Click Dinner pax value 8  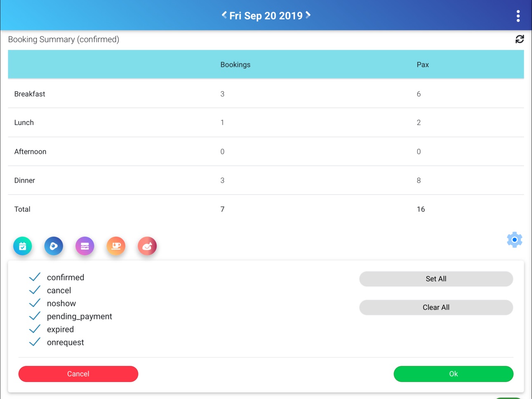tap(419, 180)
